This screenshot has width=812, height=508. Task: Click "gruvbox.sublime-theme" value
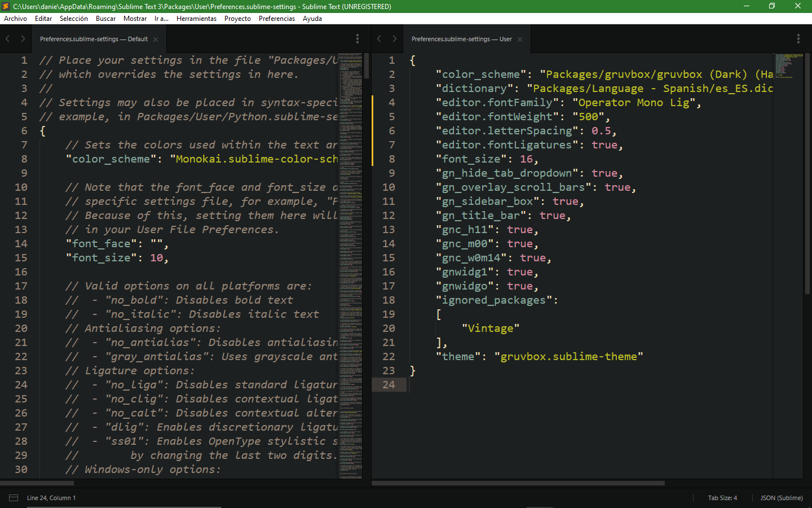pyautogui.click(x=568, y=357)
